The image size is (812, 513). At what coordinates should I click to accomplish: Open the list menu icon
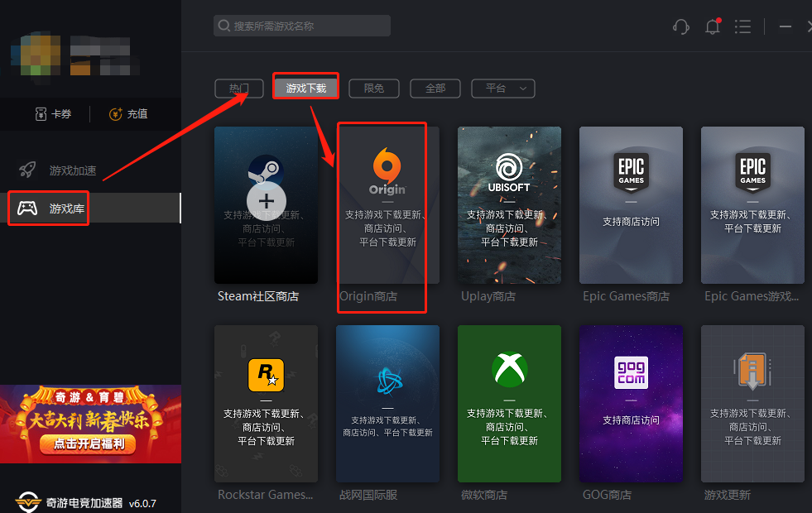click(742, 26)
